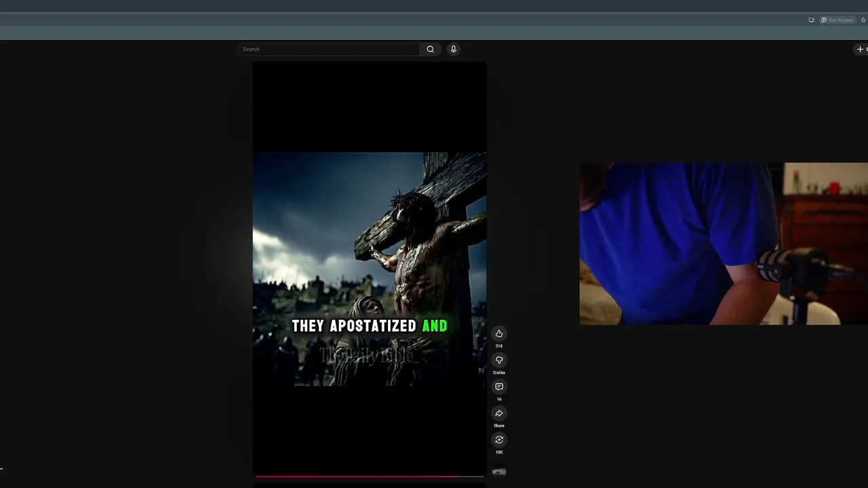
Task: Click the webcam overlay video feed
Action: (724, 243)
